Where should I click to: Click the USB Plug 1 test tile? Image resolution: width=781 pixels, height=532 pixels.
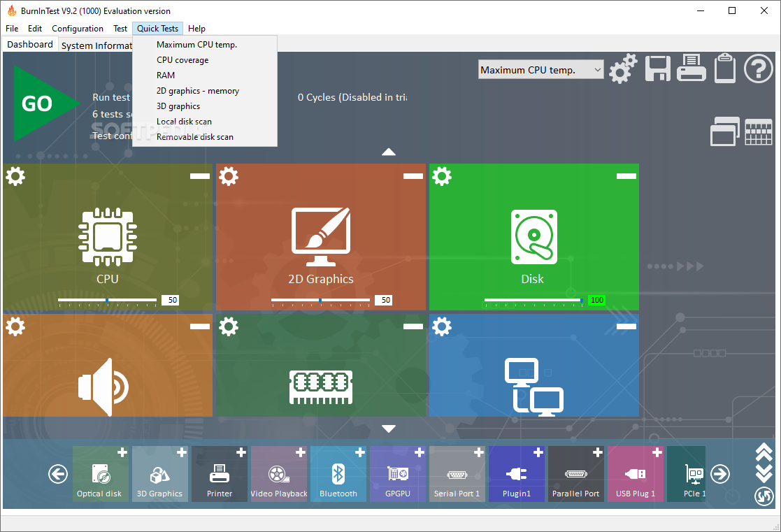tap(635, 474)
